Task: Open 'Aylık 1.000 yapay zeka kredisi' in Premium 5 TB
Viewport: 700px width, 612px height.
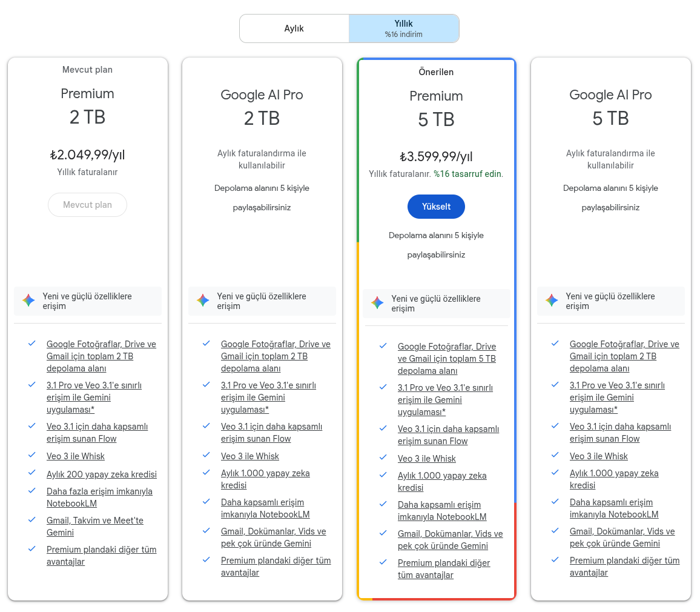Action: (x=443, y=482)
